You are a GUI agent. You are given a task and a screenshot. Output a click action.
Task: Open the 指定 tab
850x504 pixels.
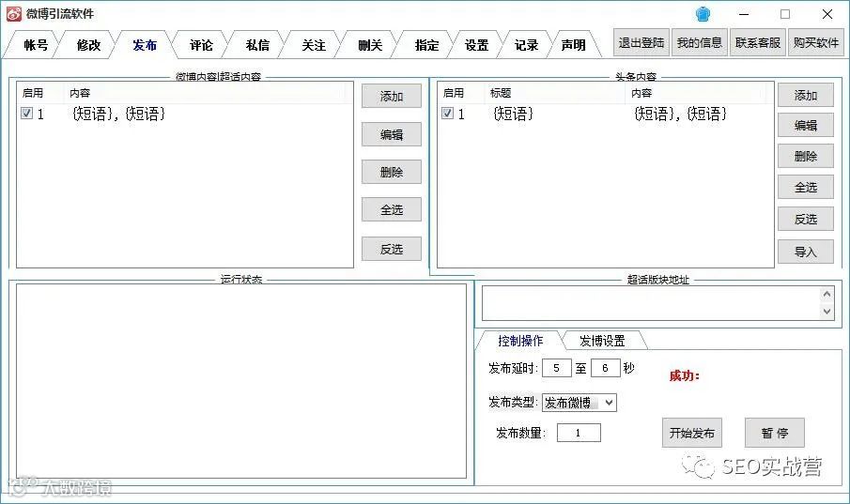[x=426, y=45]
